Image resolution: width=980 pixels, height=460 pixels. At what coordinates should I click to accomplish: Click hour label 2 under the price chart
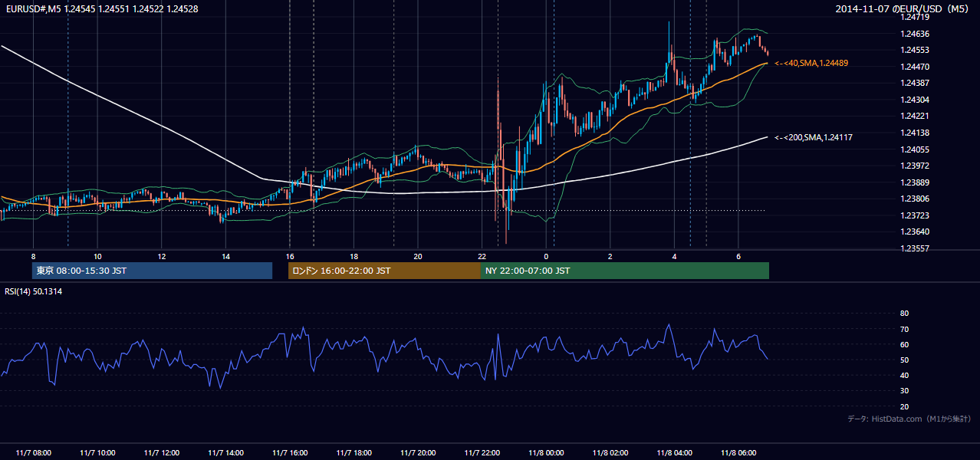[x=610, y=256]
